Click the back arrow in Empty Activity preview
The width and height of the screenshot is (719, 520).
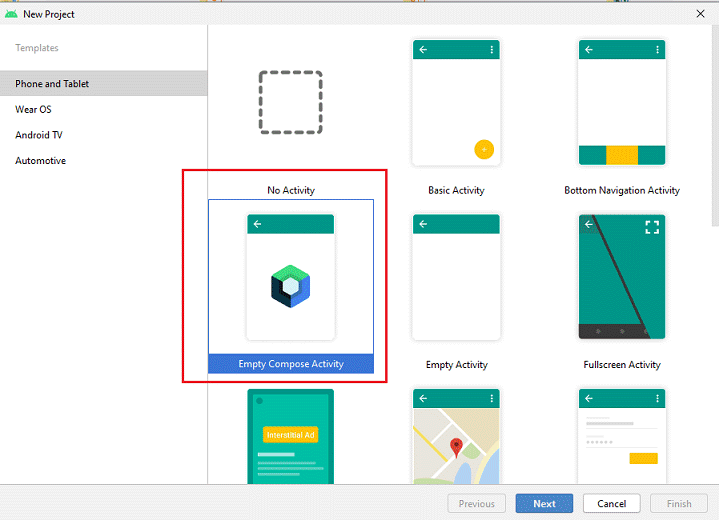(x=423, y=224)
